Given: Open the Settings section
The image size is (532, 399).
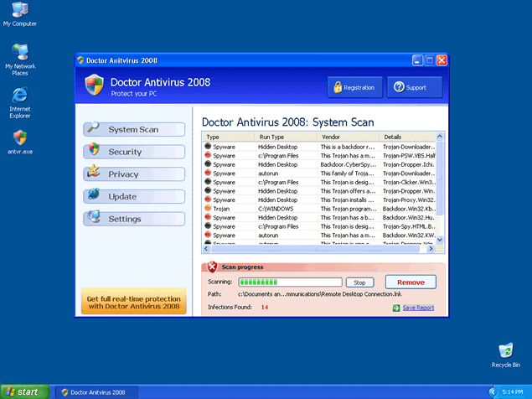Looking at the screenshot, I should pos(134,219).
